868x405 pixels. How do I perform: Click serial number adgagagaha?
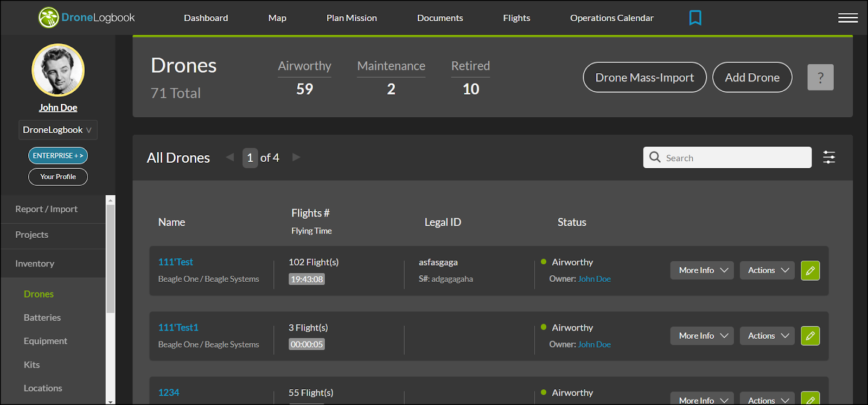[452, 279]
